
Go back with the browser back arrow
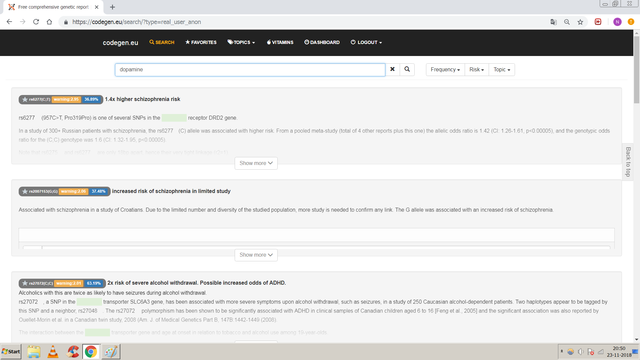(9, 22)
